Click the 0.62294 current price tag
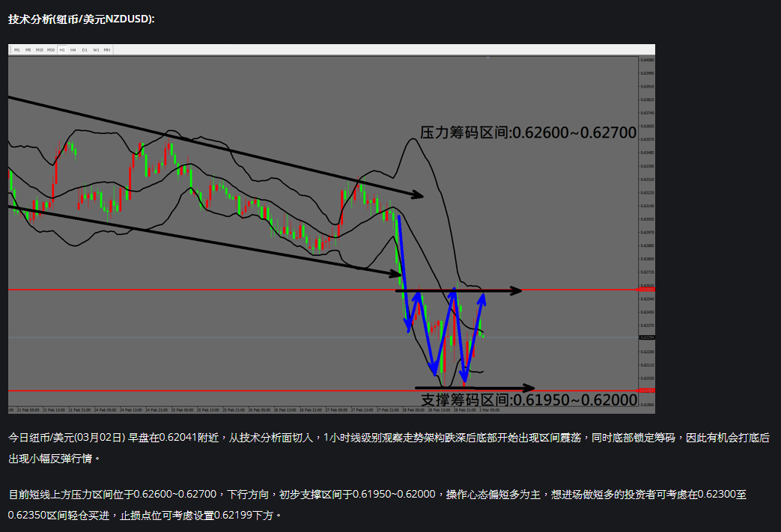This screenshot has width=781, height=532. pos(647,337)
